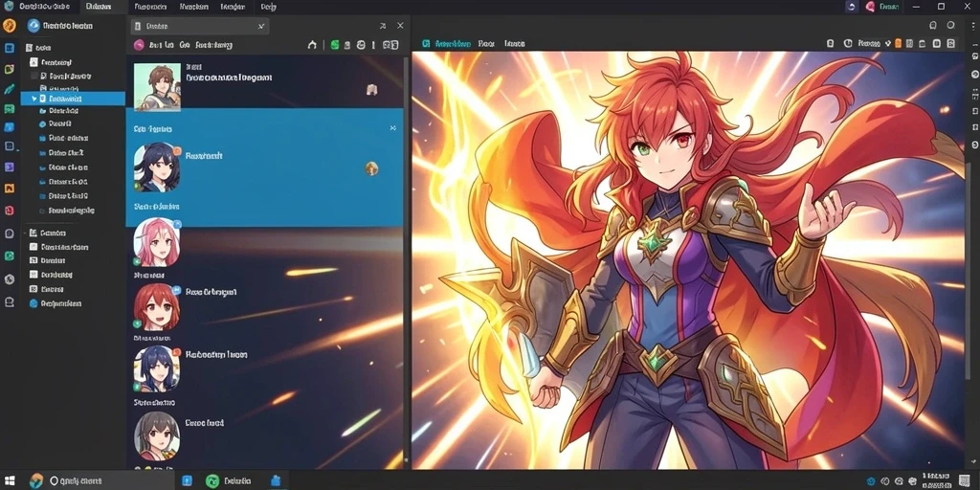
Task: Click the teal icon left of viewer tabs
Action: coord(426,44)
